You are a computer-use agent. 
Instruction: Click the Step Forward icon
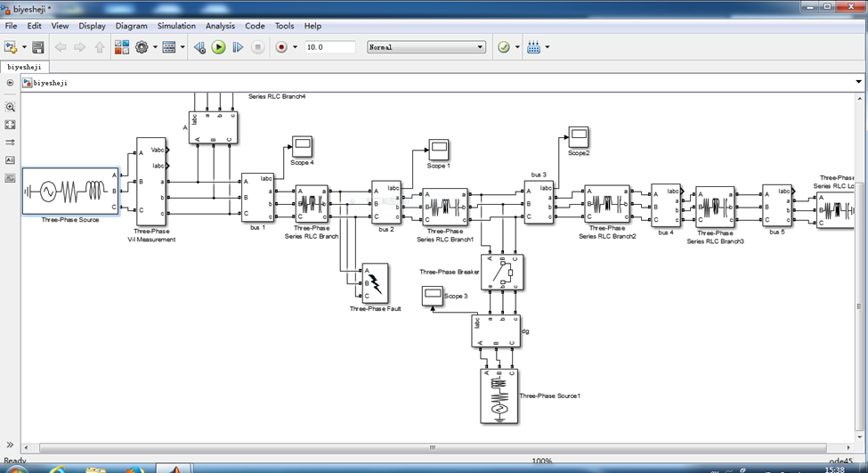(238, 47)
